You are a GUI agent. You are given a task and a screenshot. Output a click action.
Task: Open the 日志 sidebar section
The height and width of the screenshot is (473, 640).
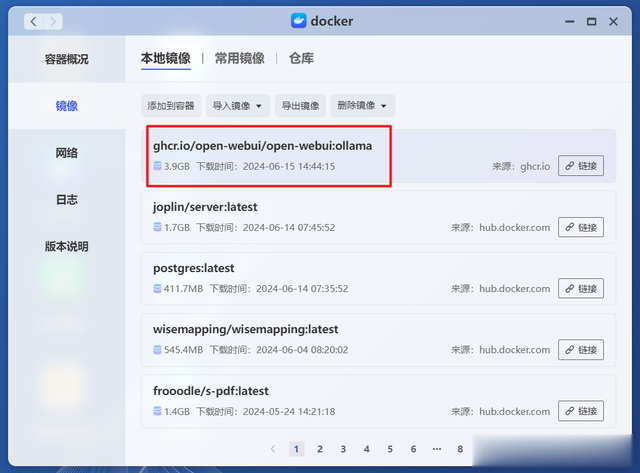(x=67, y=200)
